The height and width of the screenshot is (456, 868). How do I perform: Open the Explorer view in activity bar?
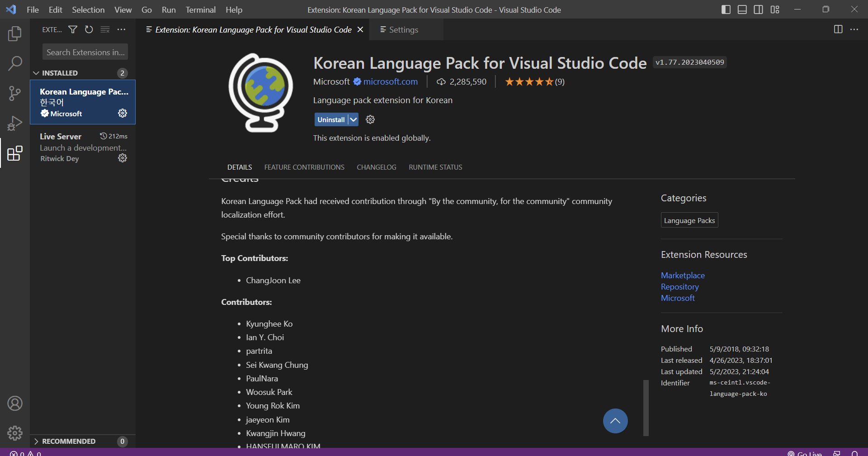click(15, 33)
